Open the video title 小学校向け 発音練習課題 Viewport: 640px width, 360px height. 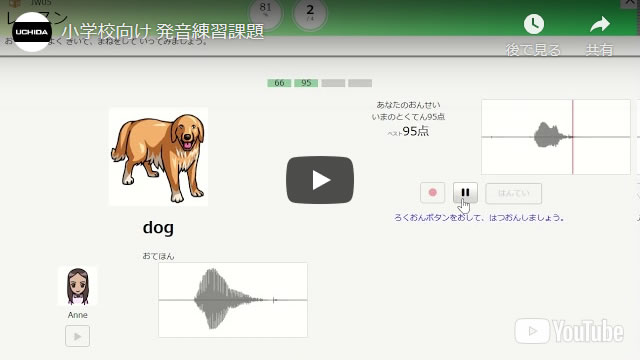tap(163, 31)
